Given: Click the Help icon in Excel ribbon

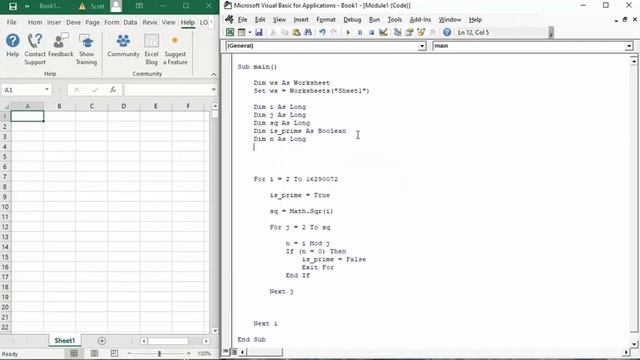Looking at the screenshot, I should (13, 45).
